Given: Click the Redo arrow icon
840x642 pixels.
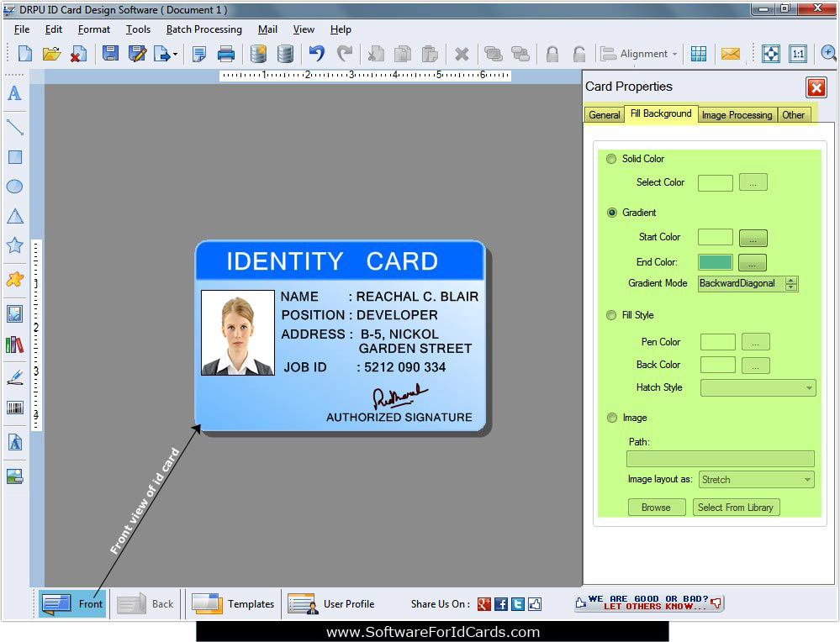Looking at the screenshot, I should coord(345,54).
